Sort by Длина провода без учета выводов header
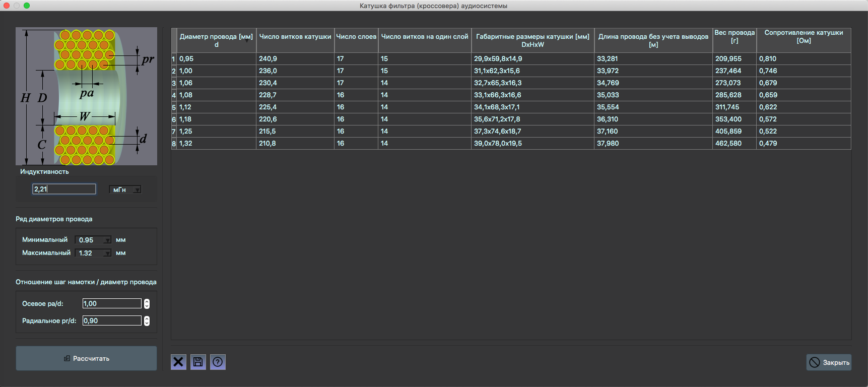Viewport: 868px width, 387px height. click(x=653, y=40)
